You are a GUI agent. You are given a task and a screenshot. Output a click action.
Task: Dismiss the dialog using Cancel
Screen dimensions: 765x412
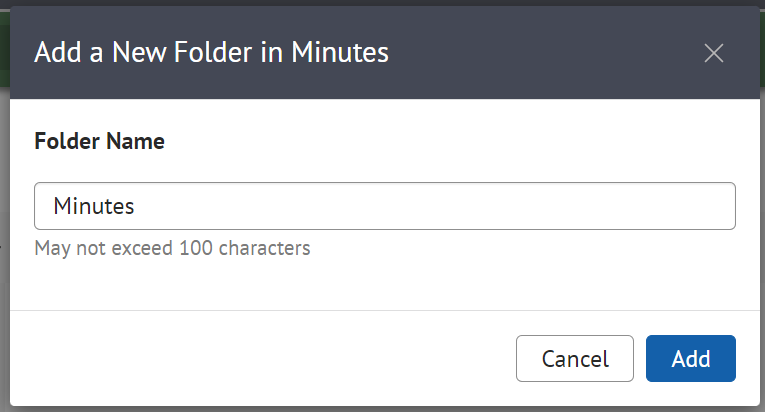(574, 359)
